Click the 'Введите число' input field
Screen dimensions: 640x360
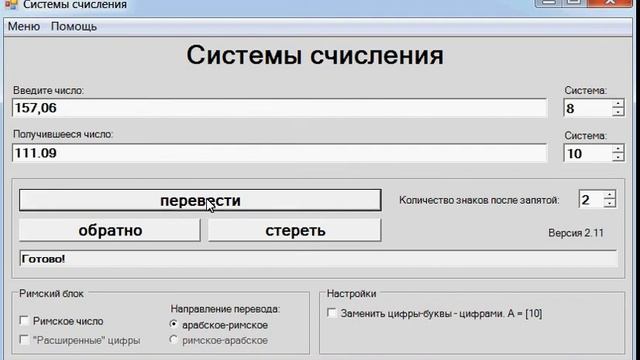click(280, 108)
